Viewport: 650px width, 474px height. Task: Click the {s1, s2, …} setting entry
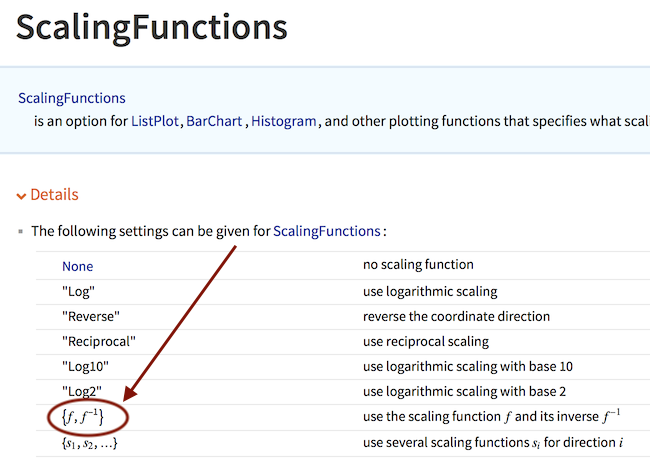pyautogui.click(x=90, y=443)
